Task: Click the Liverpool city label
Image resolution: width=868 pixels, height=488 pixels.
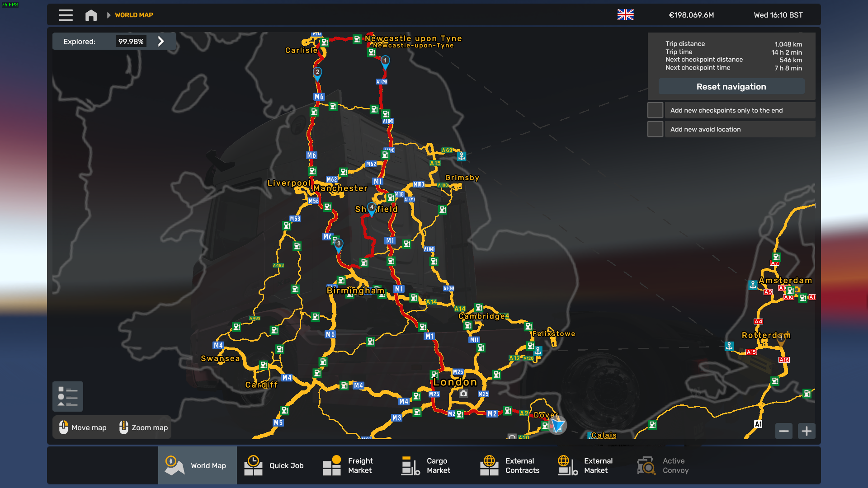Action: (x=289, y=183)
